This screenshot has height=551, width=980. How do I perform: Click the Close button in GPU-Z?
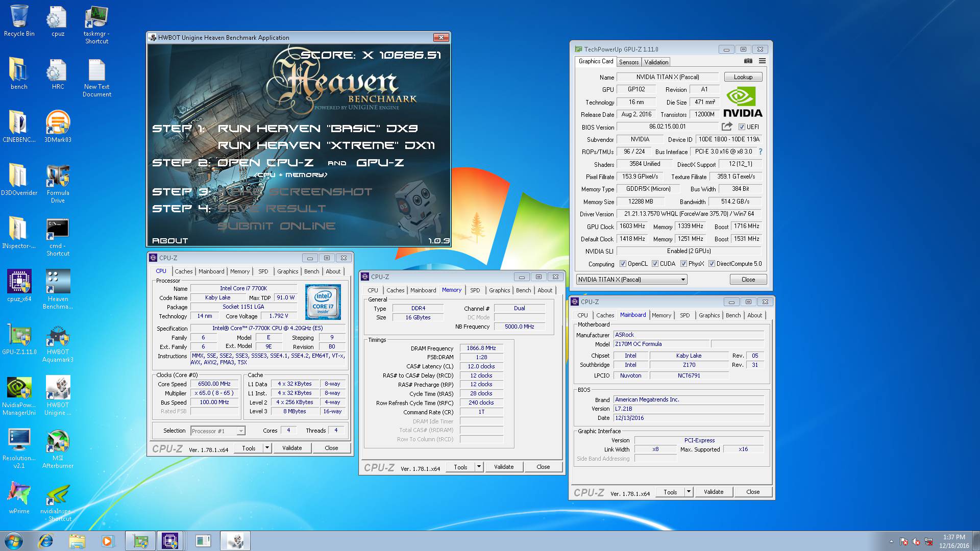tap(748, 280)
